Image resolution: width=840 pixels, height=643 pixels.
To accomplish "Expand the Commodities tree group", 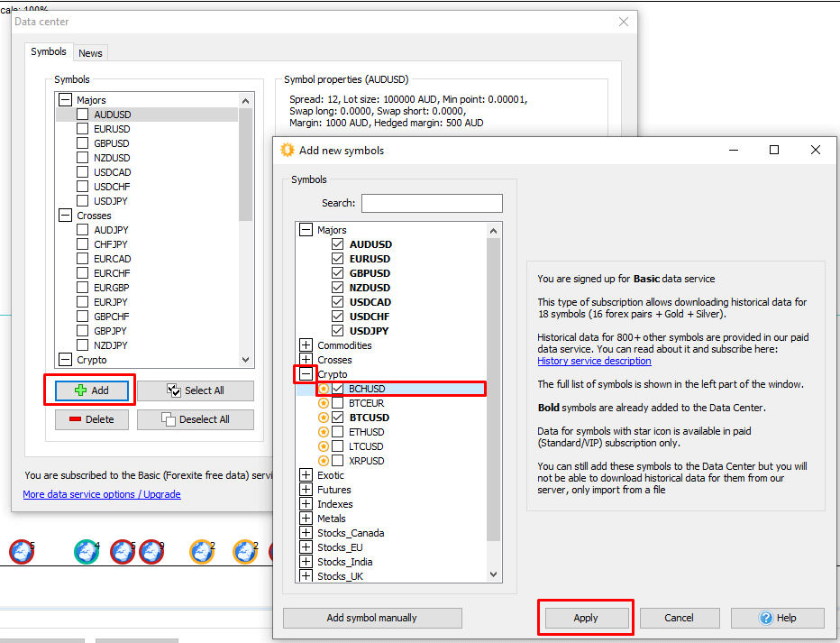I will tap(306, 345).
